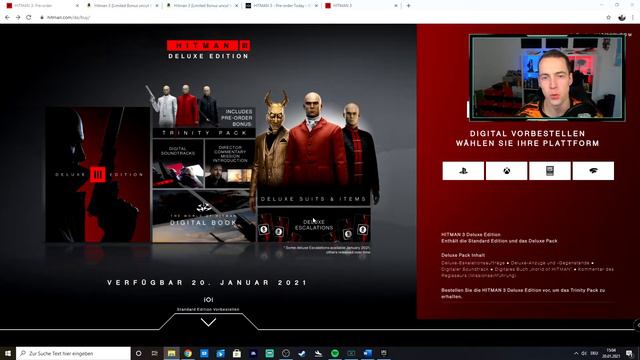Open the Director Commentary Mission Introduction tile
The image size is (640, 360).
click(230, 164)
